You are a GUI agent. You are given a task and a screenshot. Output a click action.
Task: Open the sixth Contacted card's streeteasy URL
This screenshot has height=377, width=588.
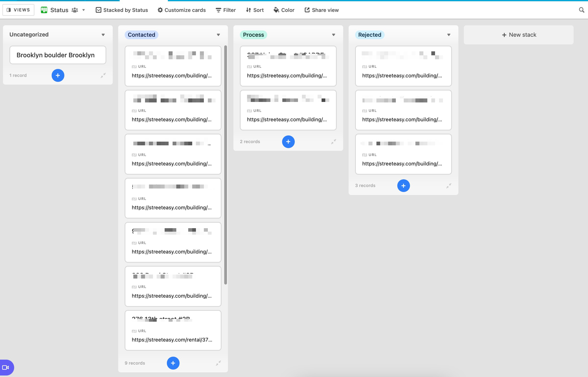pyautogui.click(x=172, y=296)
